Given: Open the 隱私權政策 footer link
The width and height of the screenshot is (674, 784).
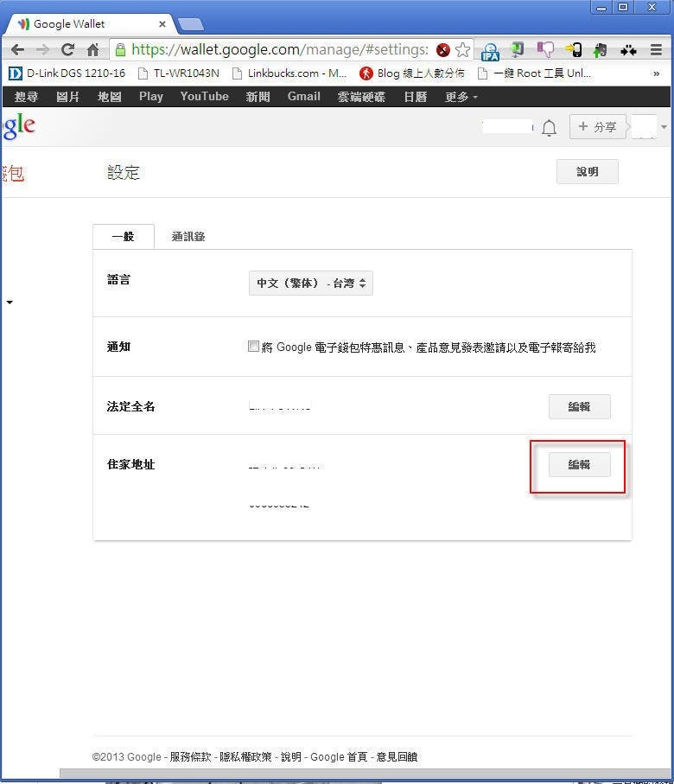Looking at the screenshot, I should [245, 756].
